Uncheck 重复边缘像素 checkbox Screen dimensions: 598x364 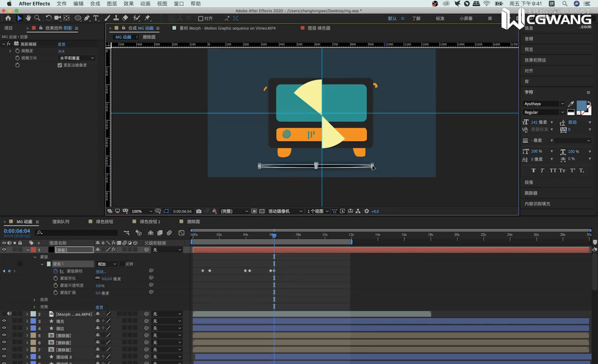click(x=60, y=65)
